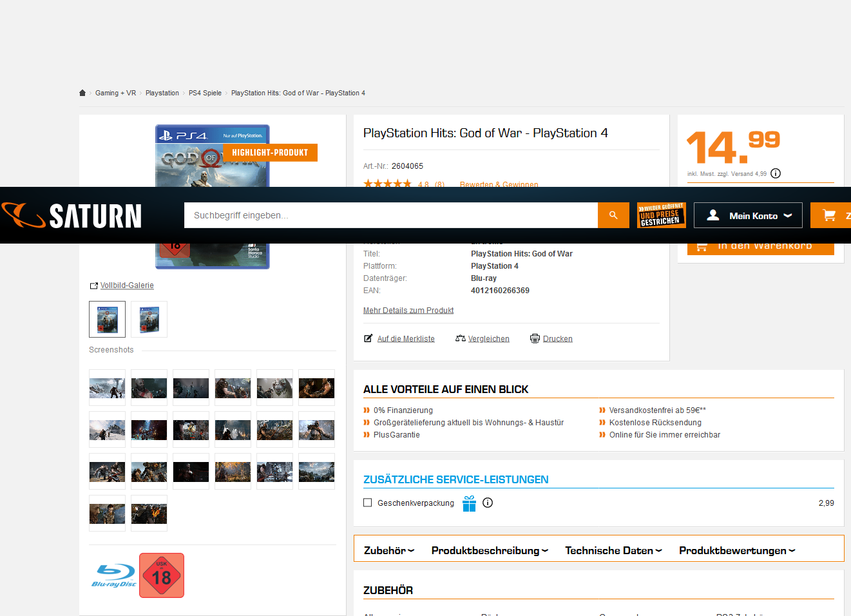
Task: Click the shipping cost info icon
Action: 776,173
